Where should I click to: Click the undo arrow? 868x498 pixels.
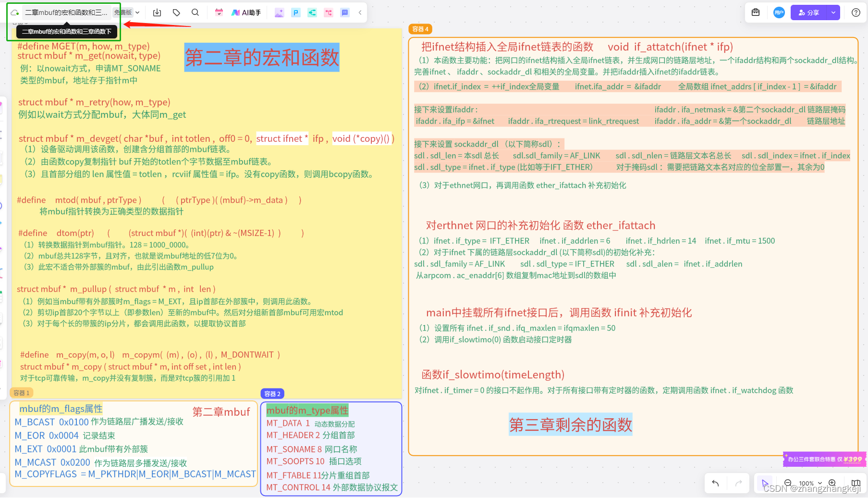coord(715,483)
